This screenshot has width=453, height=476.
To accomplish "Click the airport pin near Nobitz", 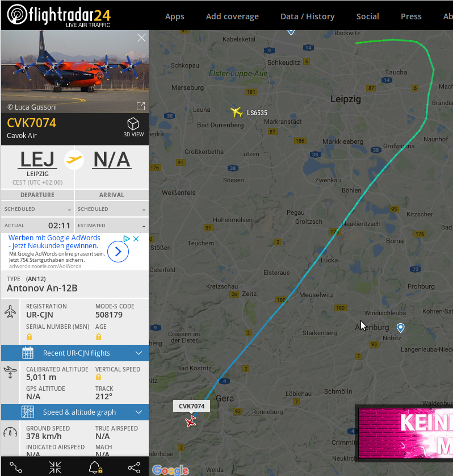I will tap(401, 328).
